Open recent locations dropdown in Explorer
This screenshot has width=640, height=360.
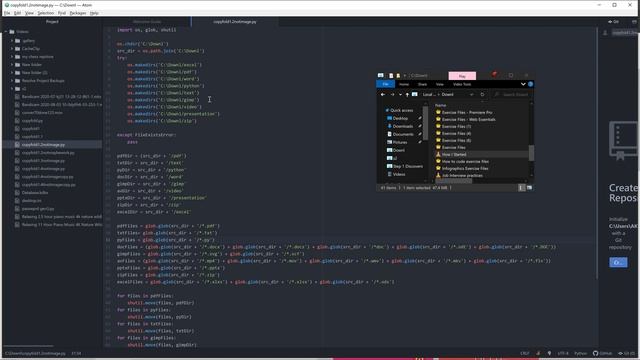click(400, 95)
